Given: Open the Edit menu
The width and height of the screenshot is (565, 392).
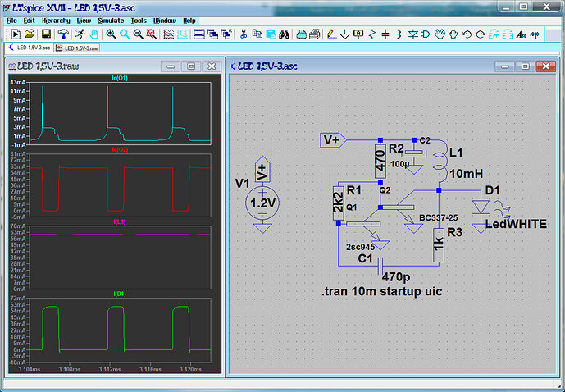Looking at the screenshot, I should [30, 21].
